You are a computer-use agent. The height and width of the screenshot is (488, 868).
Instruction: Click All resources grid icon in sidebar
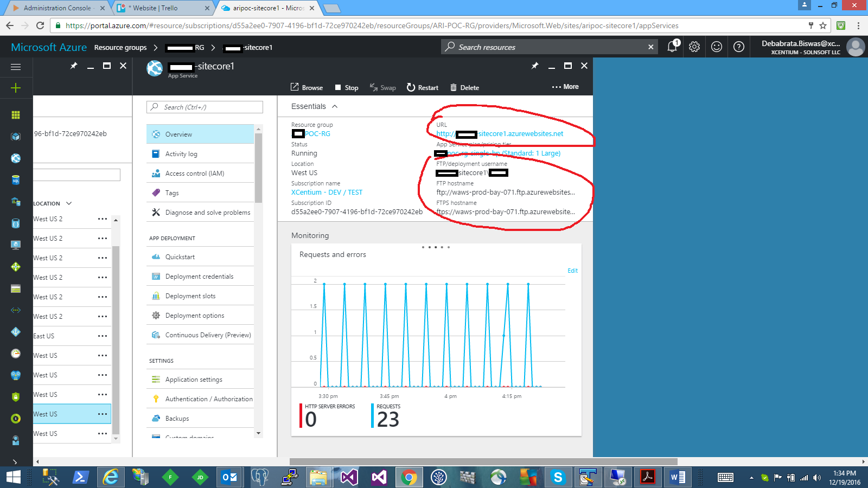click(x=16, y=115)
